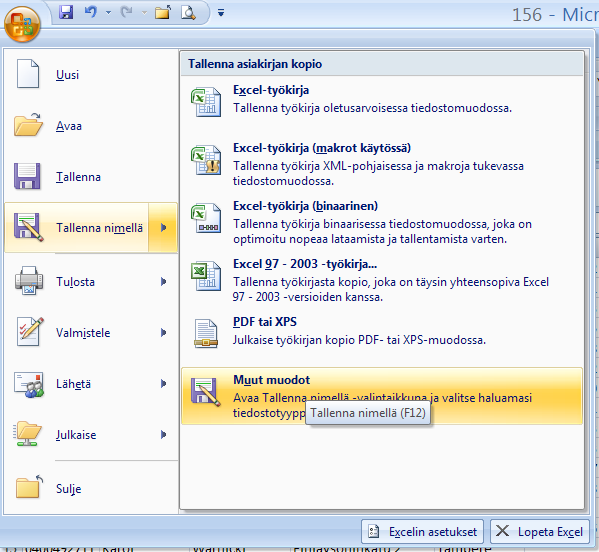Select the Excel-työkirja (binaarinen) file icon
Screen dimensions: 599x552
(x=206, y=218)
